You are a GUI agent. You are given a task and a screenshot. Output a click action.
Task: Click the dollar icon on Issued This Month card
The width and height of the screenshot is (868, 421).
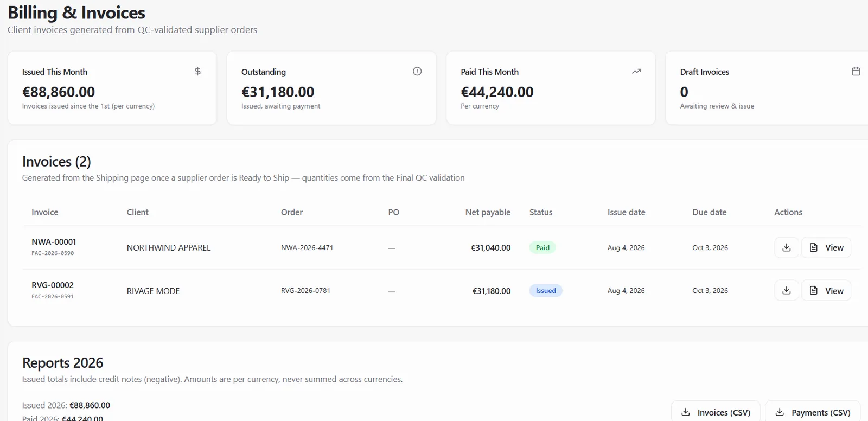[197, 71]
